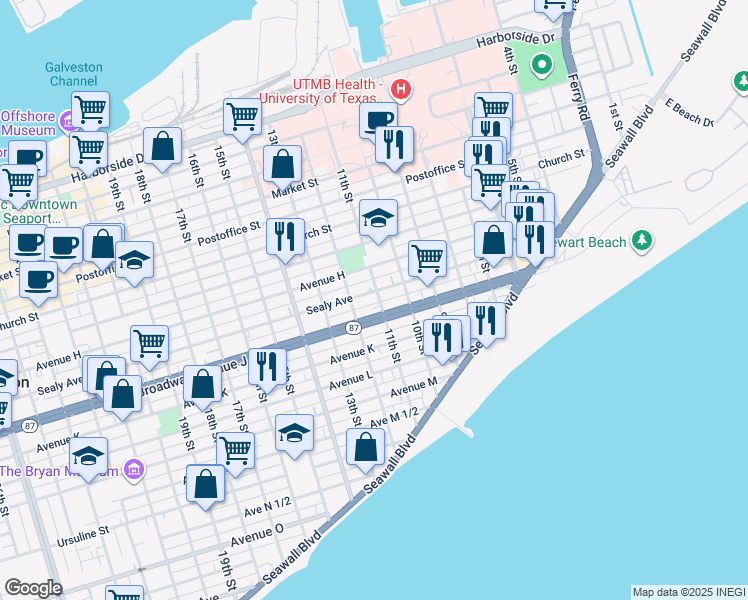748x600 pixels.
Task: Click the Avenue O street label
Action: [257, 535]
